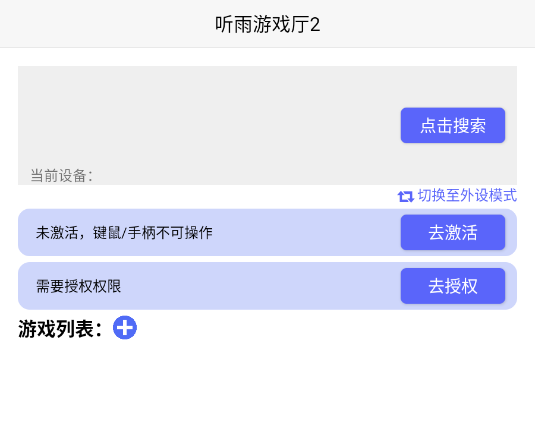Click the empty area below 游戏列表

[268, 389]
